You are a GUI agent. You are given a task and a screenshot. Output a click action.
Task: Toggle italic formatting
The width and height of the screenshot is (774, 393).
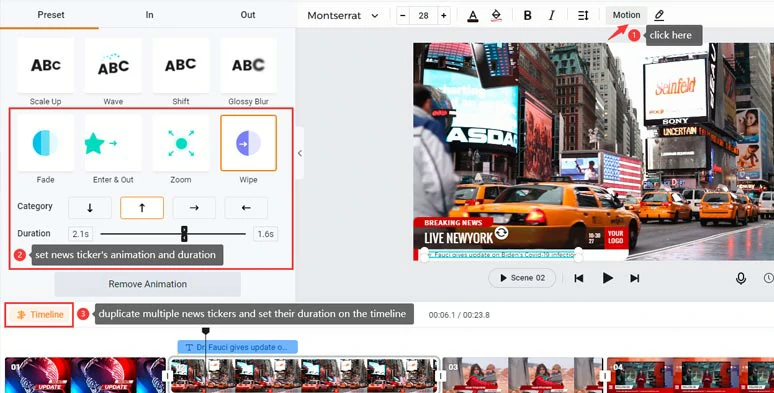click(x=551, y=16)
